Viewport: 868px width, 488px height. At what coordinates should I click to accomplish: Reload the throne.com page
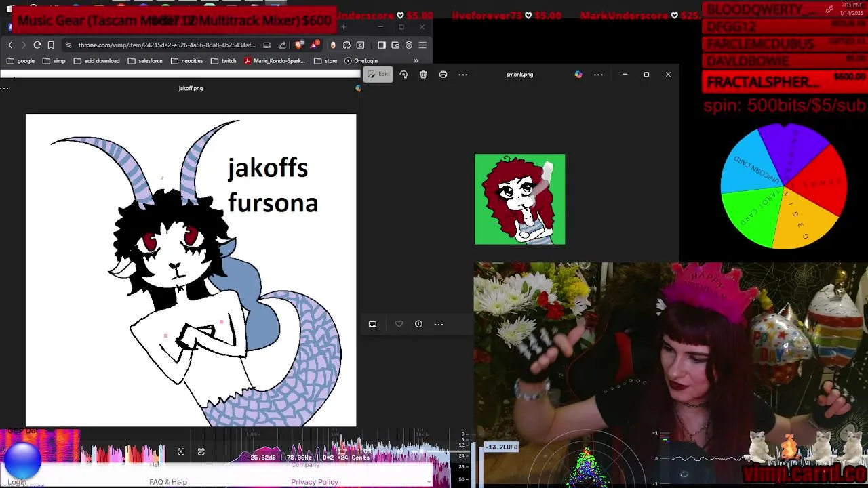(x=37, y=45)
